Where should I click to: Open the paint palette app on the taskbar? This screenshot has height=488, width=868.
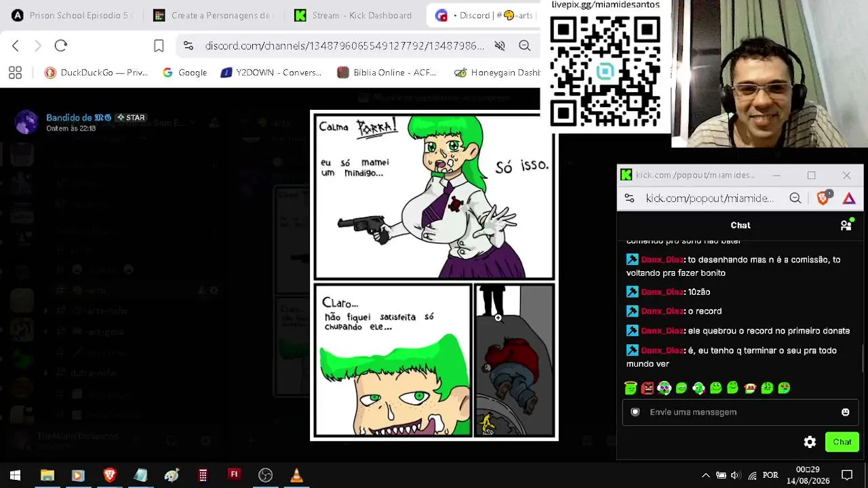(x=172, y=475)
